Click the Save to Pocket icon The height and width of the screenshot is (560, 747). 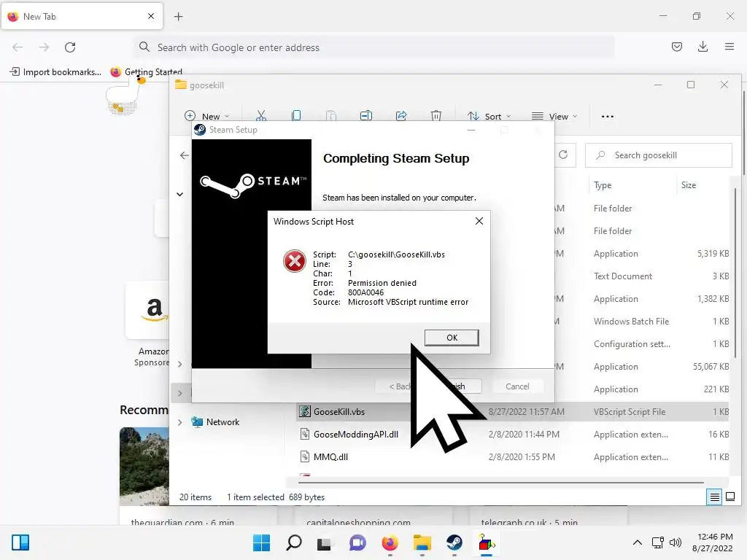[676, 47]
